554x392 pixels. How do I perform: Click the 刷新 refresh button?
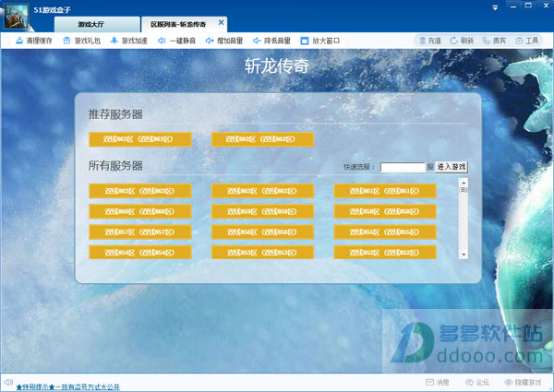pyautogui.click(x=462, y=41)
